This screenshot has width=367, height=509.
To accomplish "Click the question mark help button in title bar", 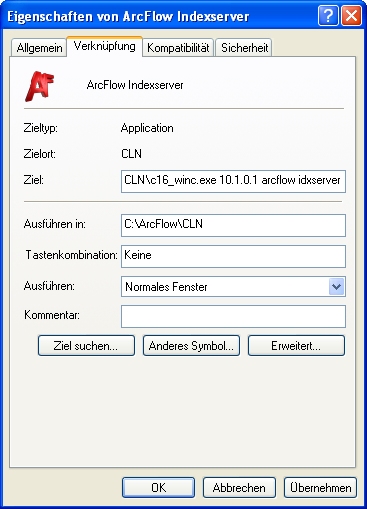I will tap(328, 15).
